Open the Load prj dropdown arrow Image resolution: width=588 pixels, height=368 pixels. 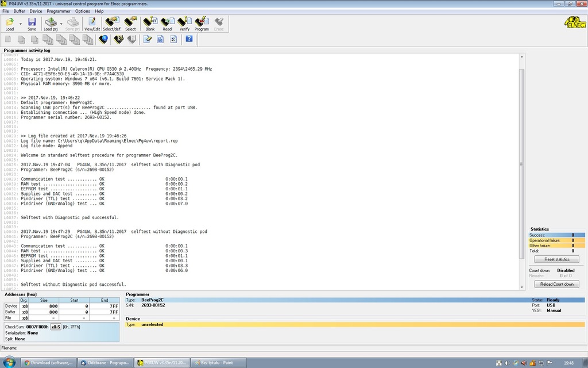pos(61,24)
